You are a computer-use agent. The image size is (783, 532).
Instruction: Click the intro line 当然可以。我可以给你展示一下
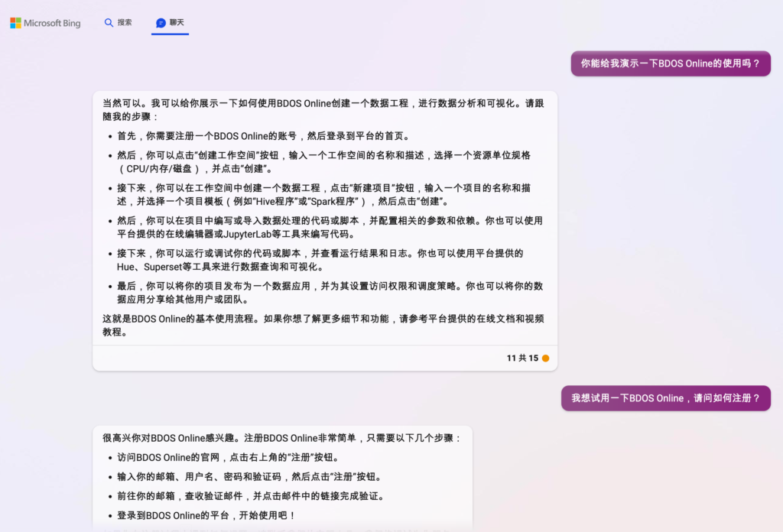point(323,110)
